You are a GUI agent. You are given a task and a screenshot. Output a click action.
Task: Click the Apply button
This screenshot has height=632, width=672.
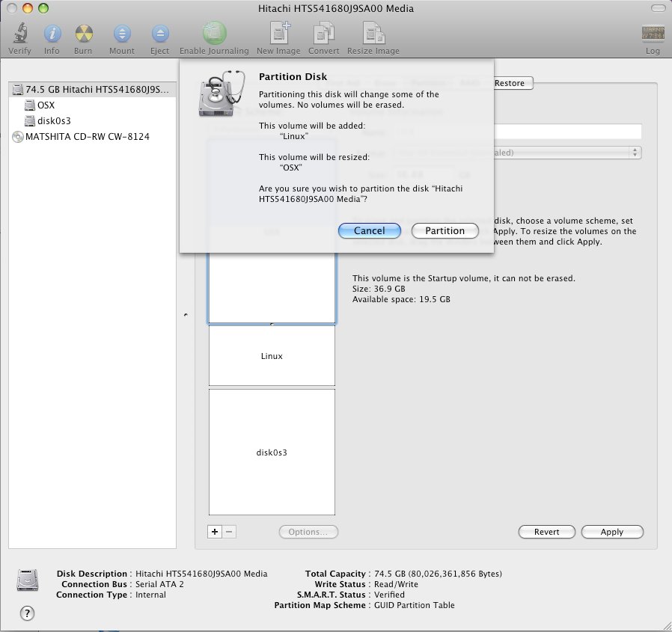point(612,532)
